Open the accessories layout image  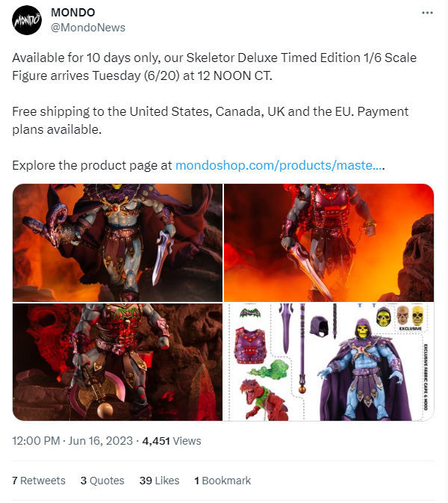point(329,362)
